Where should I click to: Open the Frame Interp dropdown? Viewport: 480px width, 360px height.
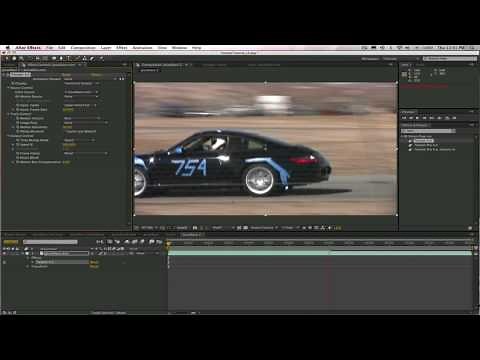86,153
